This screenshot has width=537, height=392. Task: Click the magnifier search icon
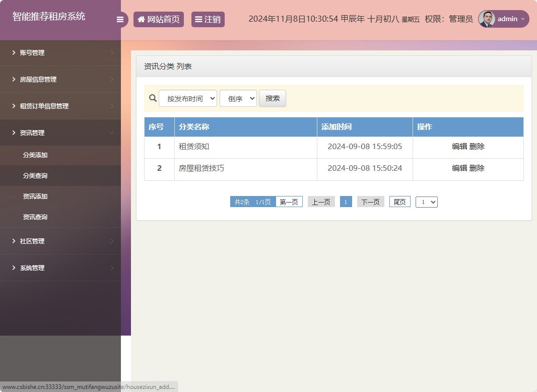(x=153, y=98)
